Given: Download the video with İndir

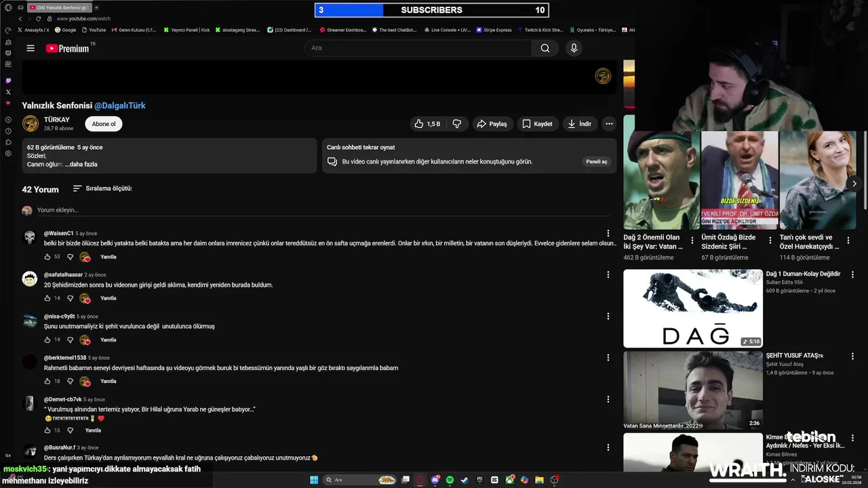Looking at the screenshot, I should 580,124.
